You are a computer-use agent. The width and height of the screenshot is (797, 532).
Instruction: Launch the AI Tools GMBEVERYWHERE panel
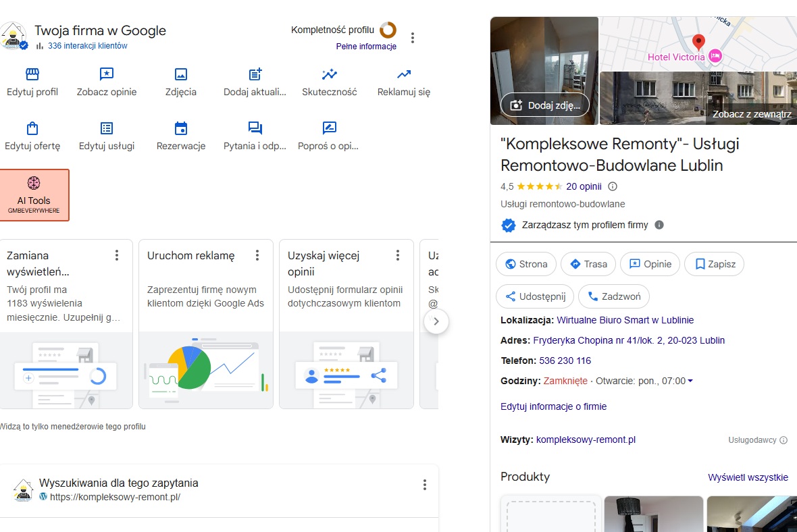tap(34, 194)
